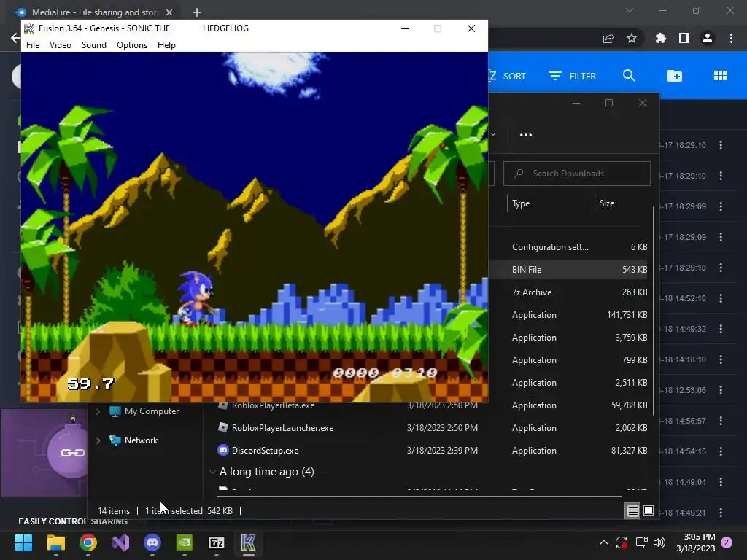Viewport: 747px width, 560px height.
Task: Open the Options menu in Fusion
Action: [x=132, y=44]
